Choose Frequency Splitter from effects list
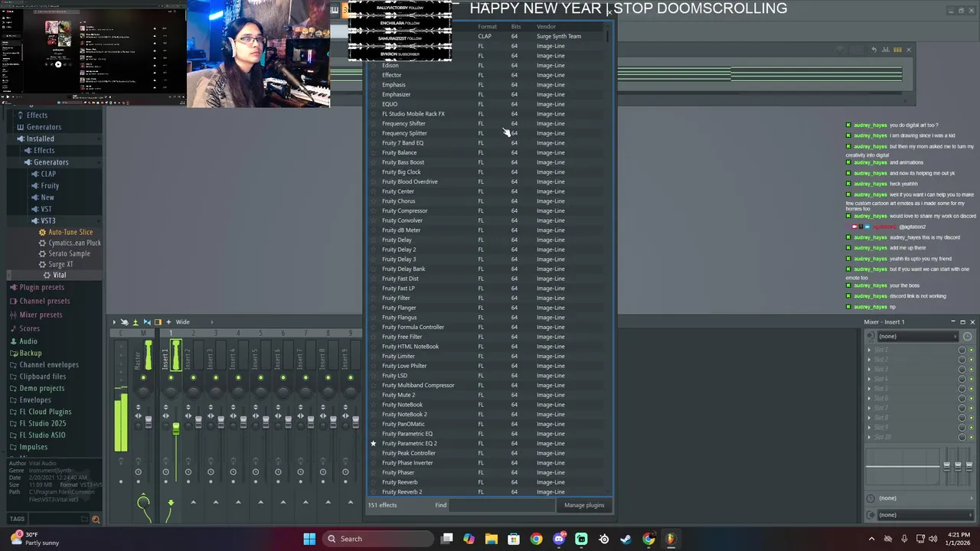Screen dimensions: 980x551 tap(404, 133)
